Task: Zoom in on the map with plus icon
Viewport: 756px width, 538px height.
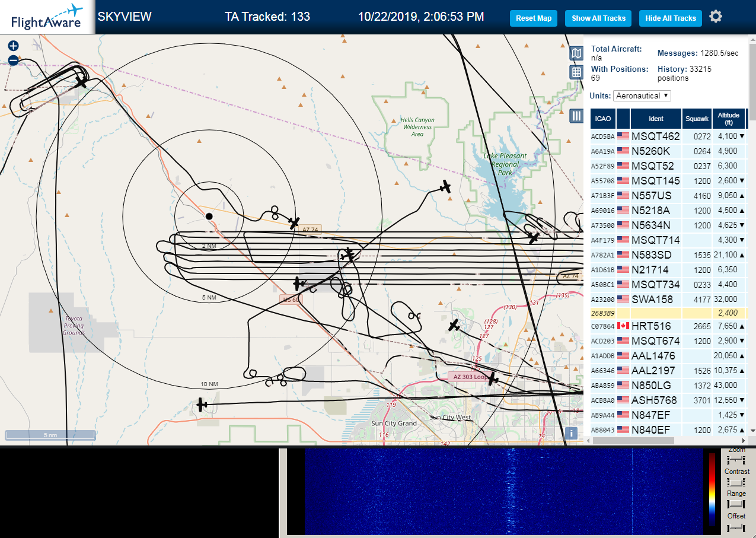Action: click(13, 46)
